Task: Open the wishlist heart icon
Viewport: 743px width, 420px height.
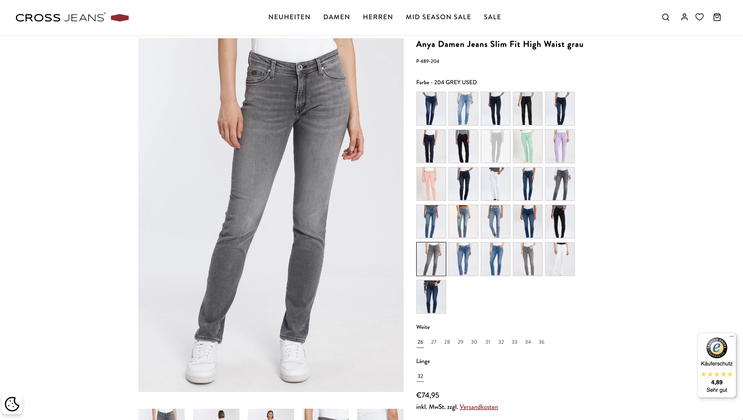Action: (699, 17)
